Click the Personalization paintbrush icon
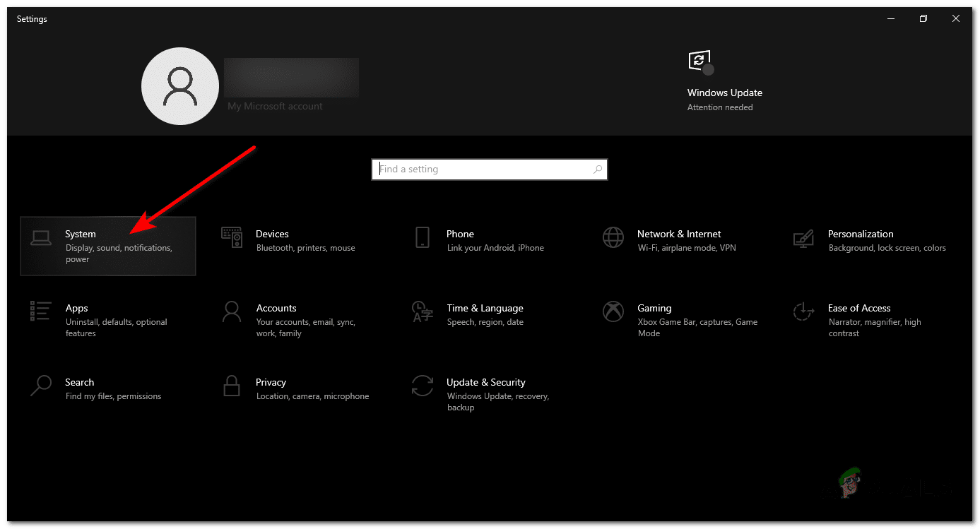The height and width of the screenshot is (529, 980). [x=803, y=238]
